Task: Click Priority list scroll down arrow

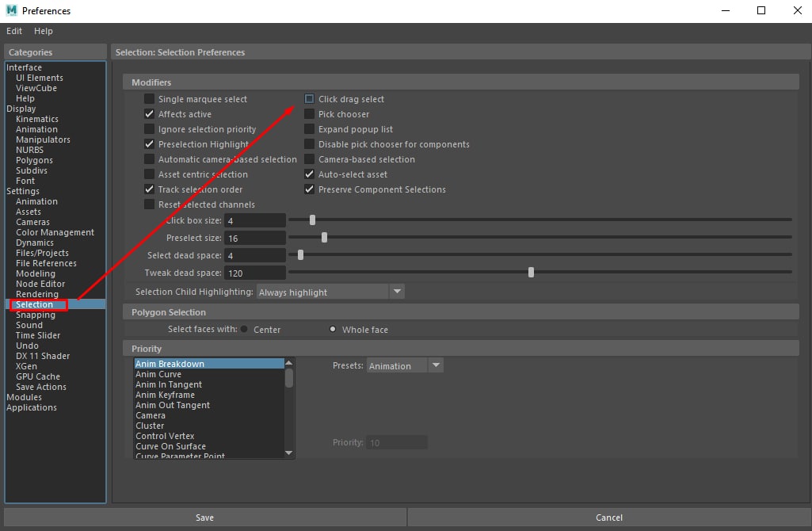Action: 289,453
